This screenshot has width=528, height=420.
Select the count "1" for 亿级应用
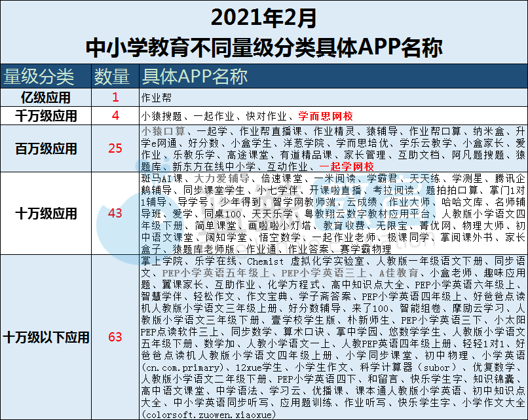click(115, 98)
